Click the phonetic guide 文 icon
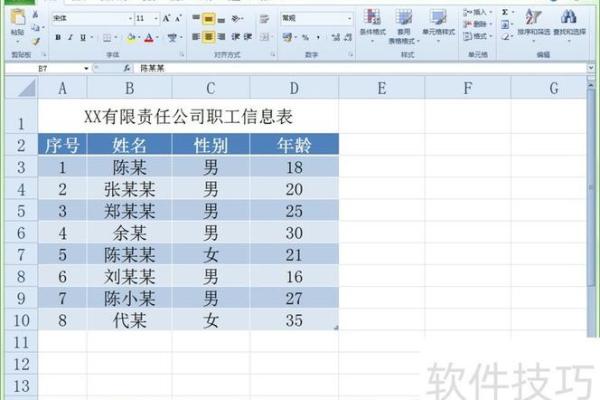 click(x=172, y=38)
